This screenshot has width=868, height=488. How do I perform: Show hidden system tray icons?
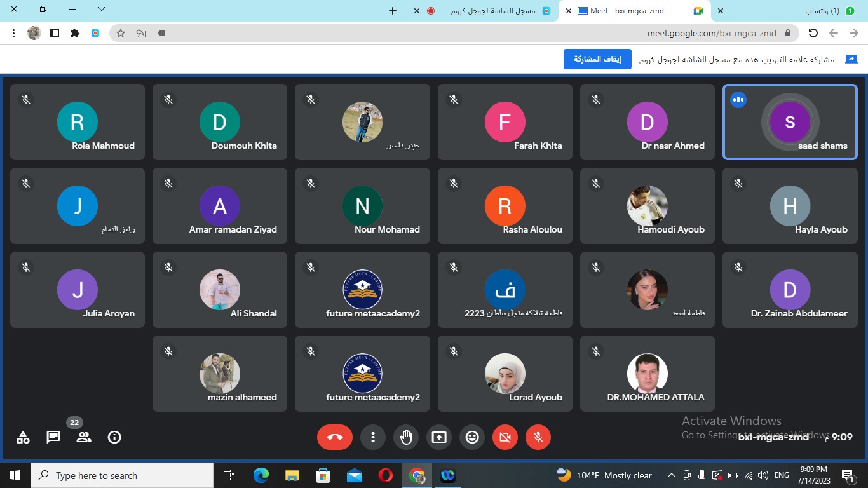coord(671,475)
